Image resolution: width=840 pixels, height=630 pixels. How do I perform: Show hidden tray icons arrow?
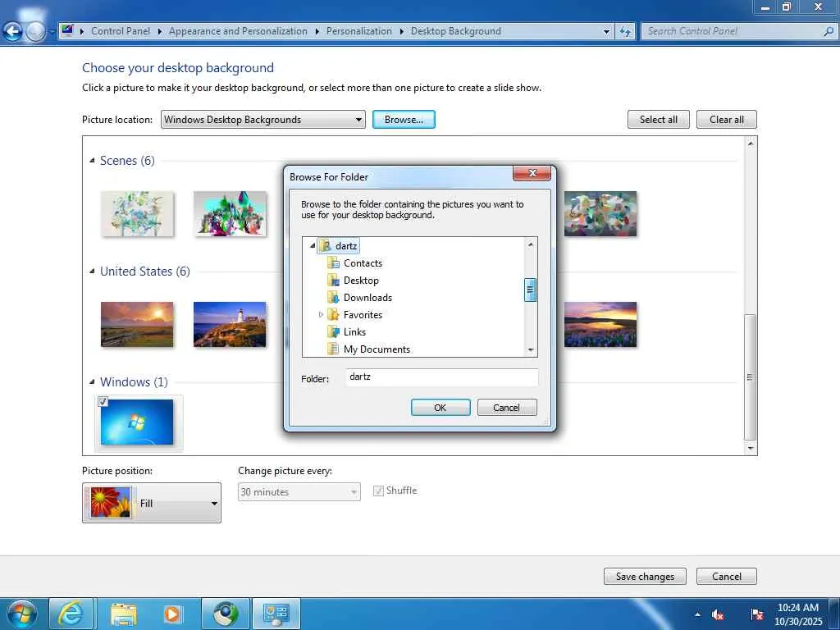click(697, 614)
